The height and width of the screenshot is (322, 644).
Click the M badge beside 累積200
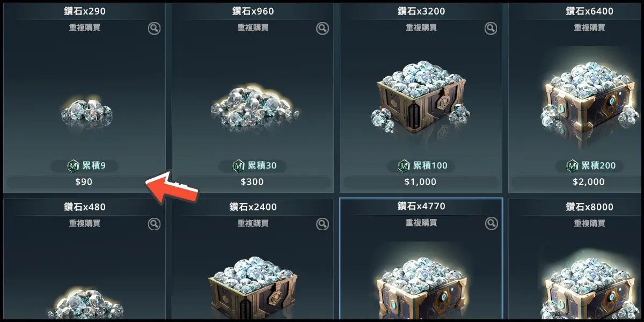point(573,166)
